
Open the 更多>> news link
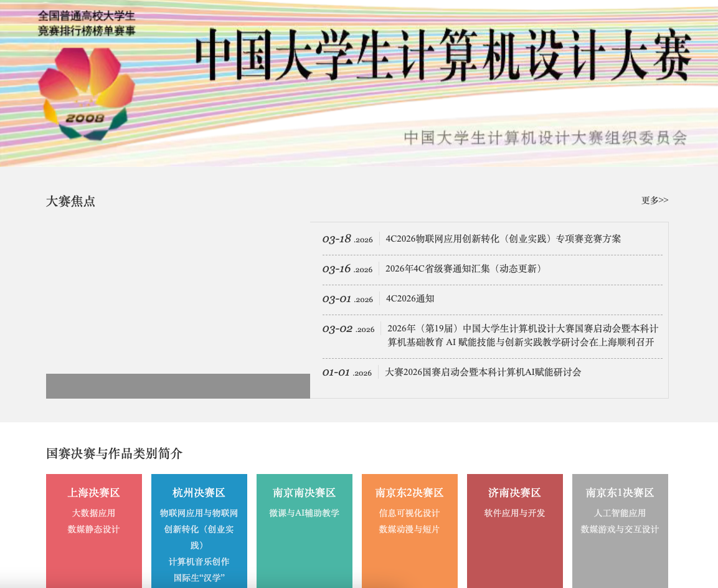[x=654, y=201]
